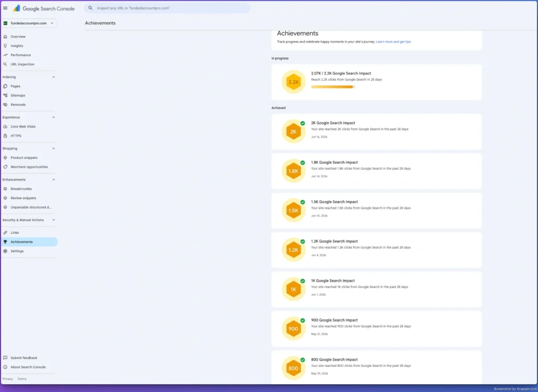Click the Inspect any URL search field

[167, 8]
